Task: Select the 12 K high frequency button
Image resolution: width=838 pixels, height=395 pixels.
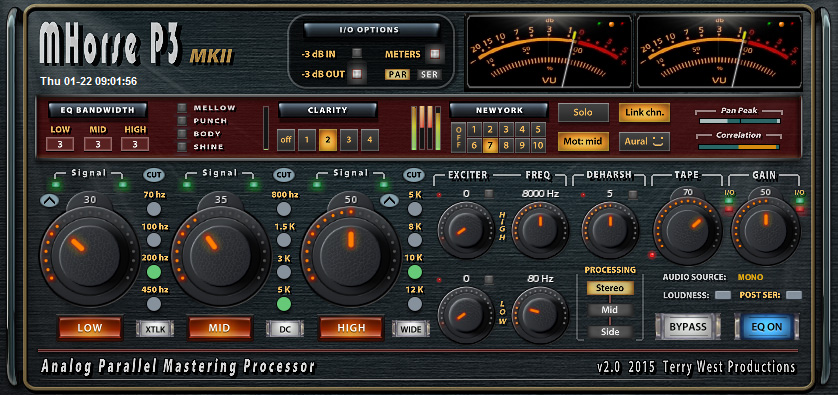Action: (415, 304)
